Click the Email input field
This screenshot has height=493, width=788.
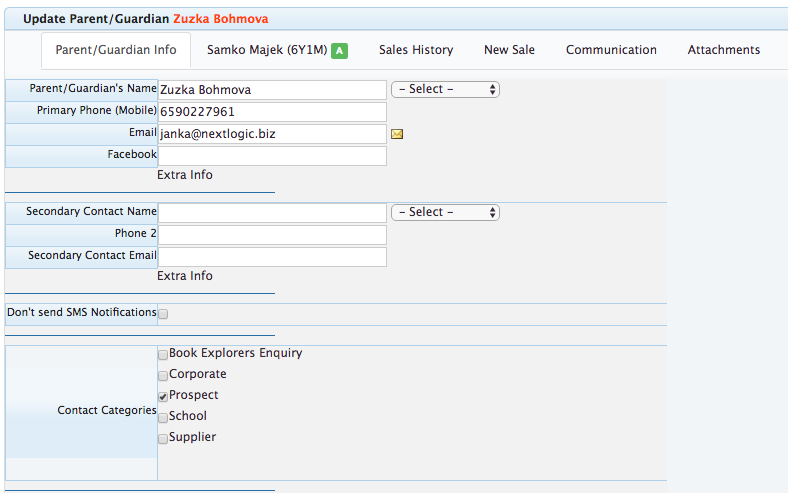pos(272,134)
